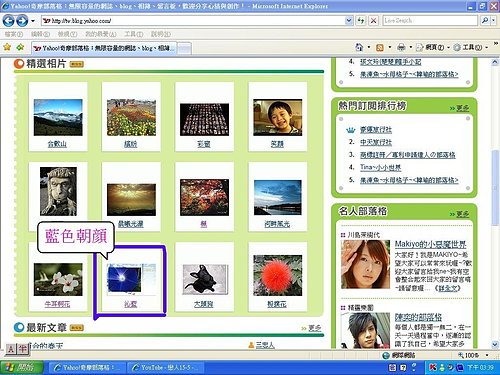Refresh the page with the green arrows icon
Viewport: 500px width, 375px height.
tap(360, 21)
